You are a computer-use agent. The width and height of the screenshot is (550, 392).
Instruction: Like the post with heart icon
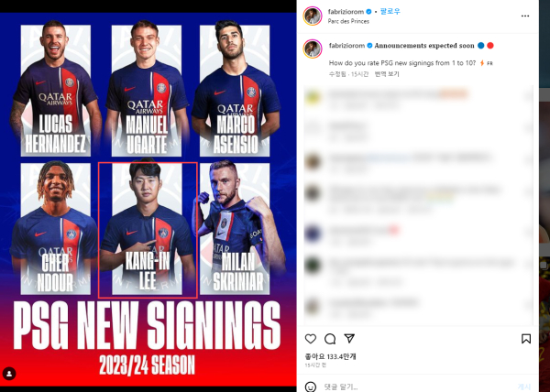pyautogui.click(x=311, y=339)
